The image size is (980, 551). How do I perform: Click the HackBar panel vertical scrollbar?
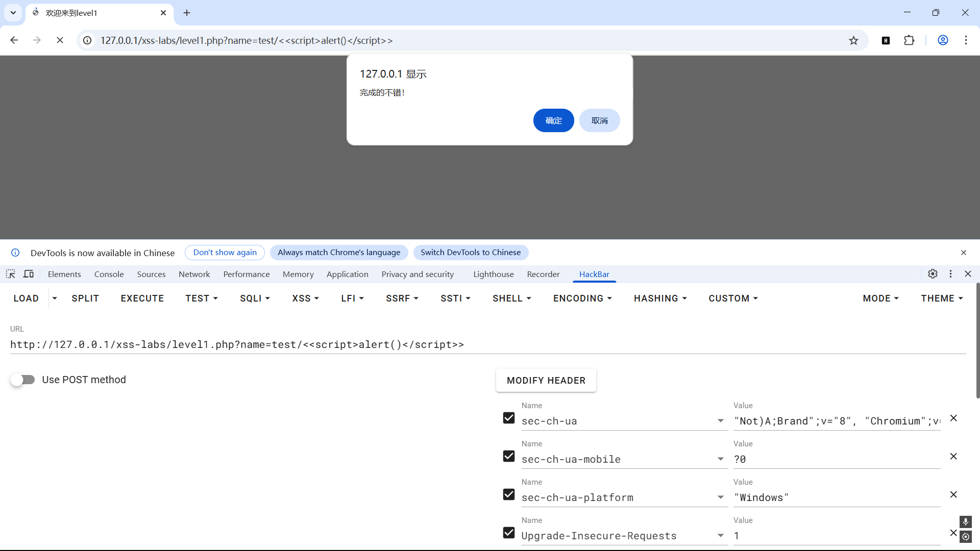coord(977,341)
